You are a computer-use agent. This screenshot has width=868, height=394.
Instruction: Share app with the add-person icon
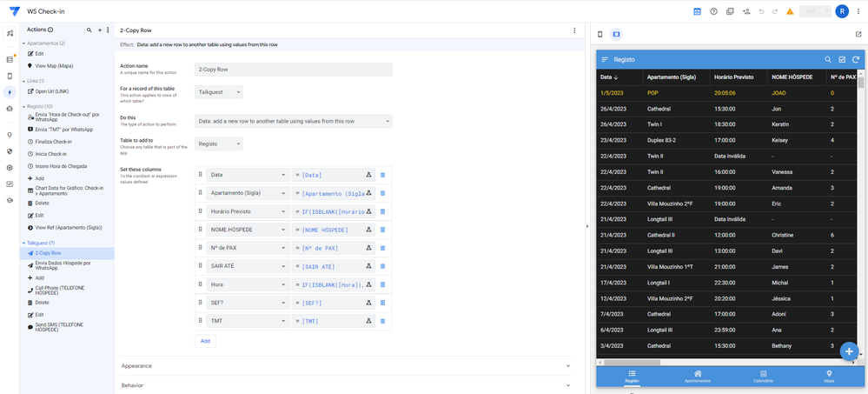(x=746, y=11)
